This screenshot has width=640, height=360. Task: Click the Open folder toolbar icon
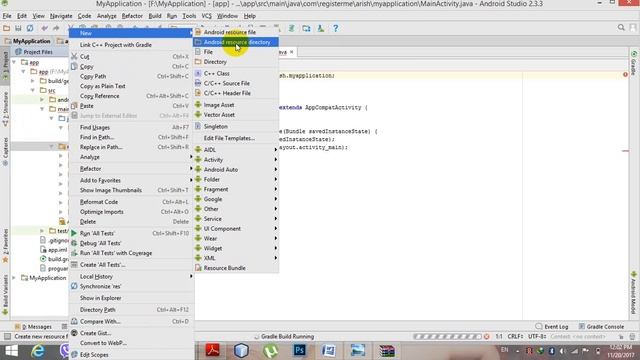(6, 28)
